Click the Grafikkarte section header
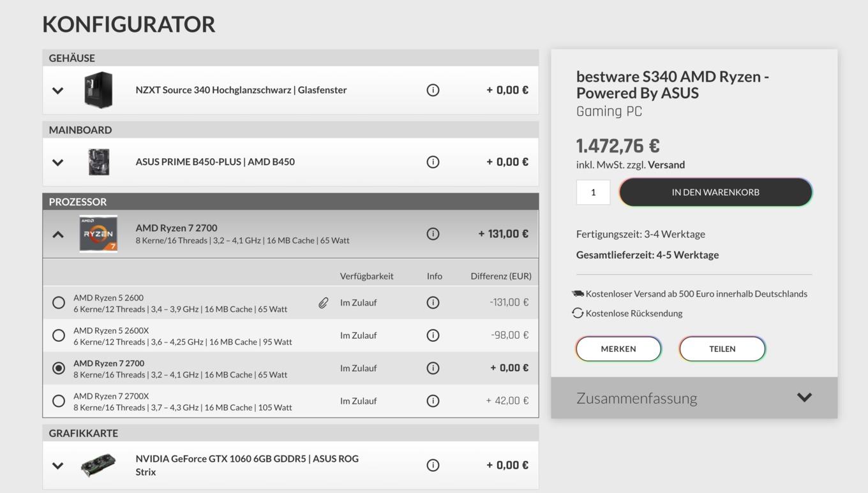Viewport: 868px width, 493px height. [290, 433]
